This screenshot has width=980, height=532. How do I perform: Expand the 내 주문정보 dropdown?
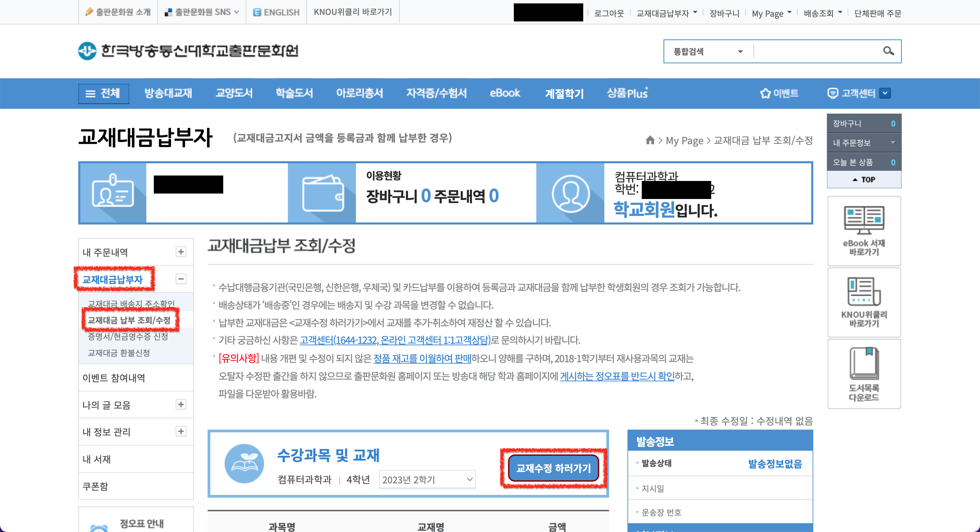click(893, 143)
